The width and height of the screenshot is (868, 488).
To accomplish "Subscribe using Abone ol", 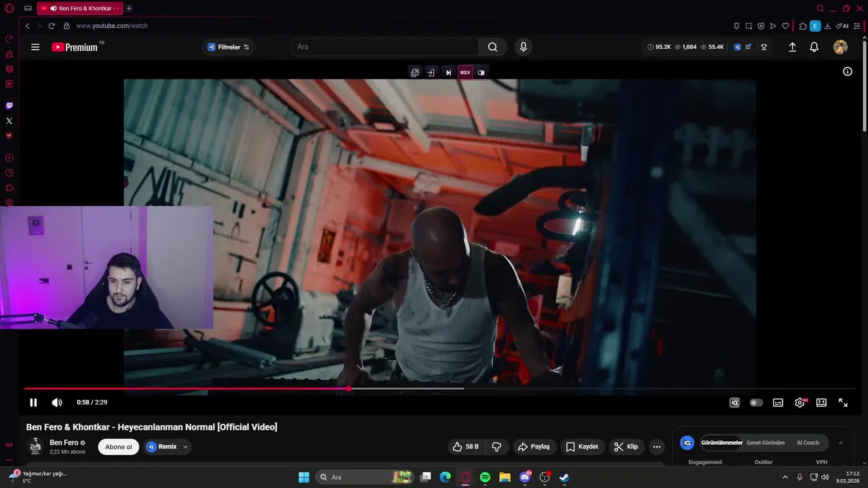I will (x=119, y=447).
